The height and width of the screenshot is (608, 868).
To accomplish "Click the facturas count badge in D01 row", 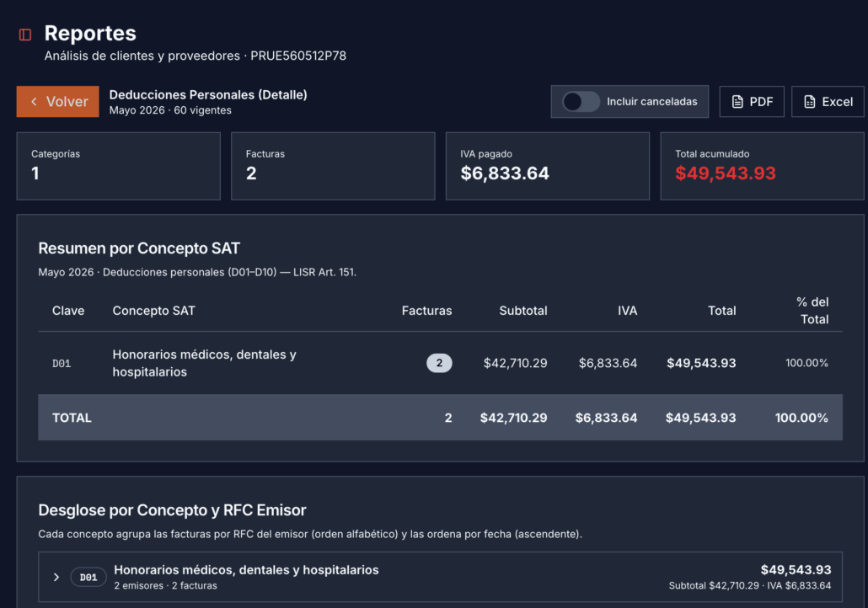I will (x=439, y=363).
